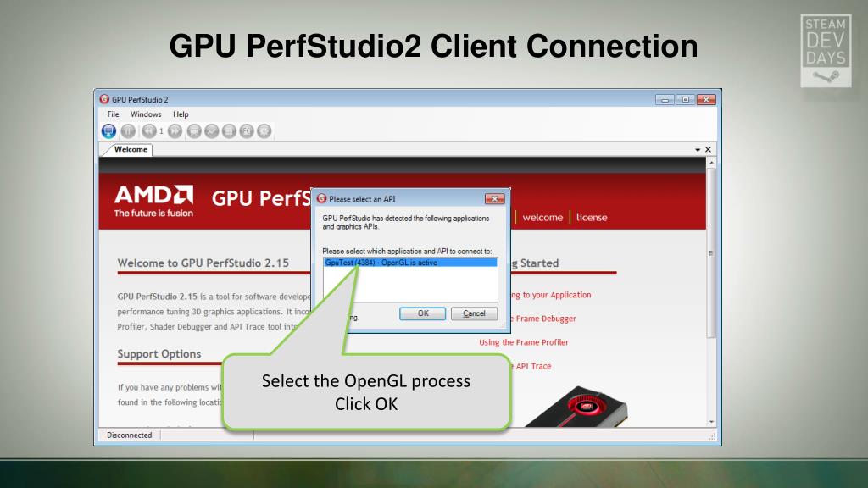Click the settings gear toolbar icon
Image resolution: width=868 pixels, height=488 pixels.
264,131
